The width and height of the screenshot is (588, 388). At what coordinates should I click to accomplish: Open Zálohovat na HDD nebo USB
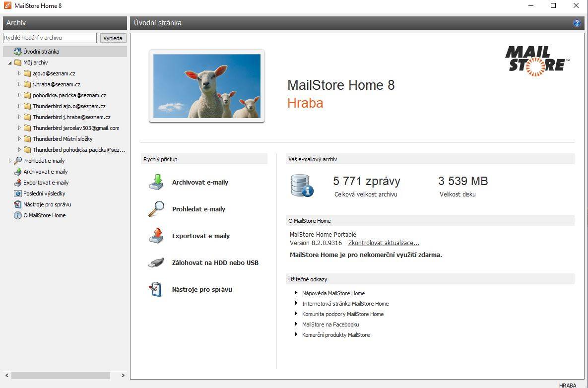215,262
